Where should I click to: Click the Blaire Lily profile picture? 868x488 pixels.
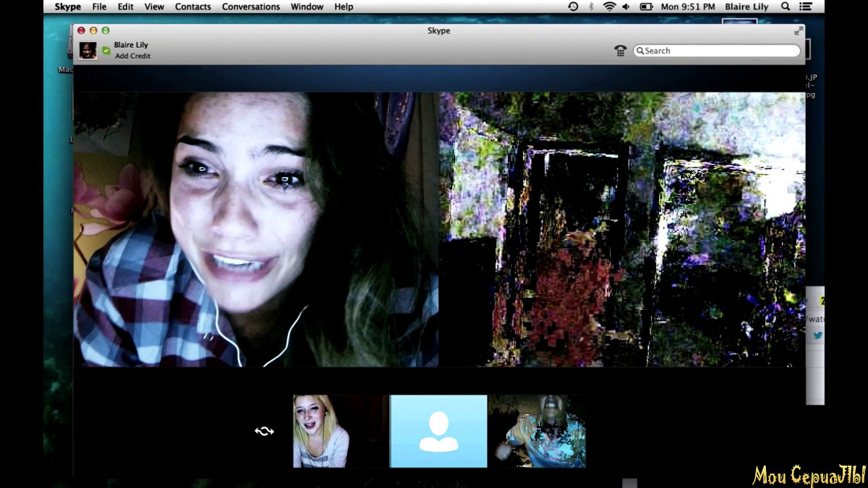point(88,51)
